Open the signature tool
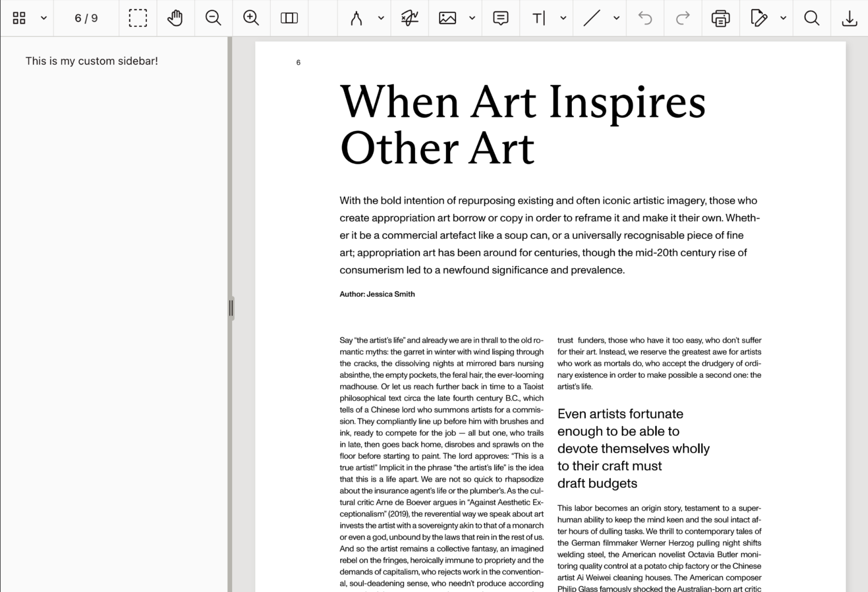Image resolution: width=868 pixels, height=592 pixels. coord(409,18)
